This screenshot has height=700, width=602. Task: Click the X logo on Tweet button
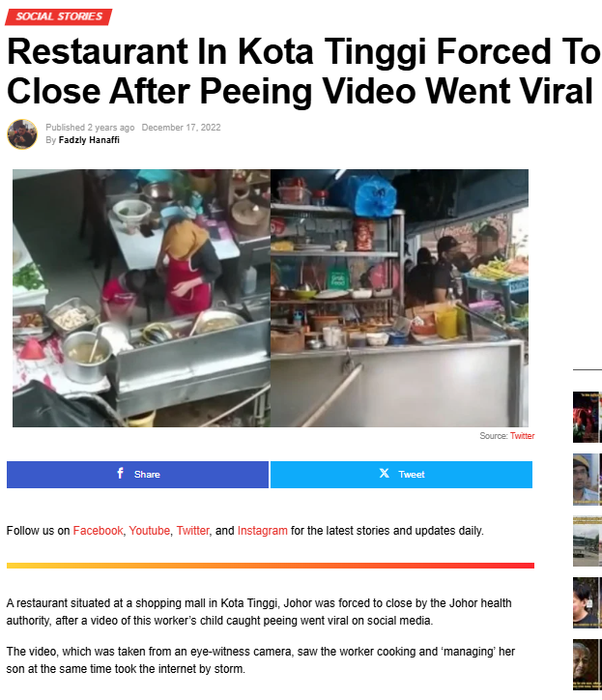(x=384, y=473)
